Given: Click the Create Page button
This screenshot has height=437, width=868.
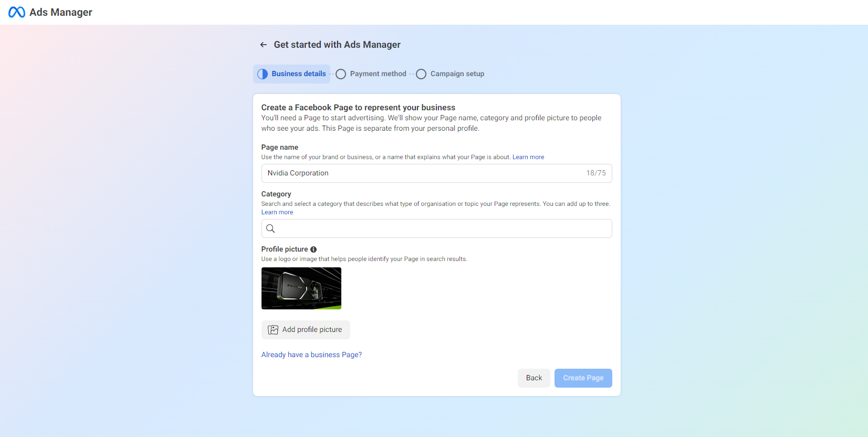Looking at the screenshot, I should click(x=583, y=378).
